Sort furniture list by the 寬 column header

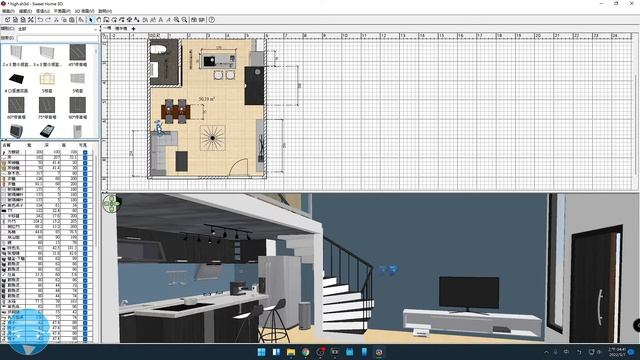(x=29, y=145)
